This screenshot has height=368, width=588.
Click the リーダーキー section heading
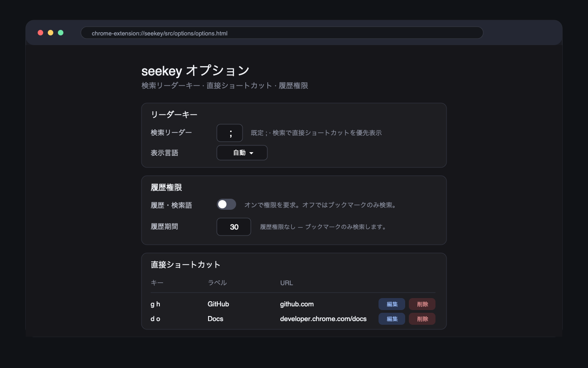pyautogui.click(x=174, y=115)
